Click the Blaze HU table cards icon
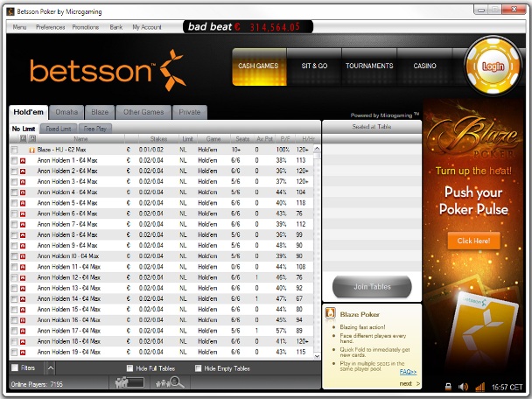The height and width of the screenshot is (399, 532). click(31, 150)
